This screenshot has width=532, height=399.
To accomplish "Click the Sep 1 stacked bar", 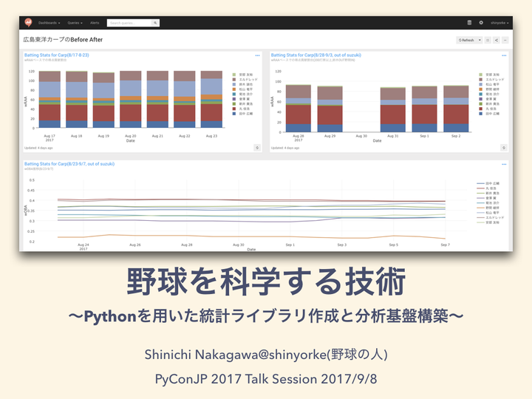I will click(x=424, y=109).
